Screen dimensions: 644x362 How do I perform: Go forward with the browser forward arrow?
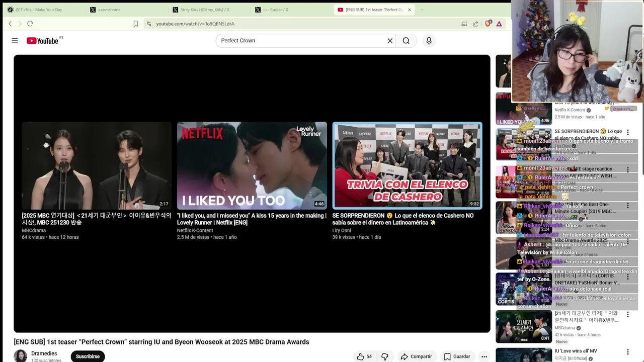20,24
